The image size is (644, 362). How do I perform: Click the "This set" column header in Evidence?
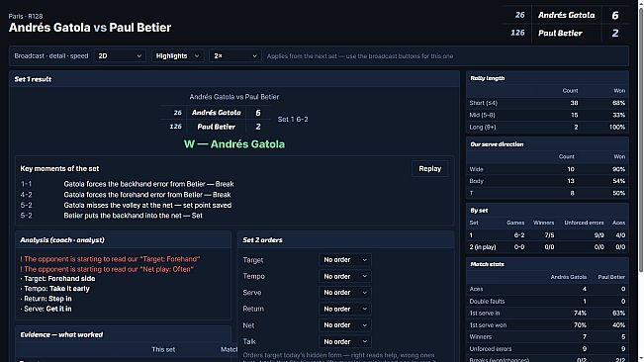point(163,350)
